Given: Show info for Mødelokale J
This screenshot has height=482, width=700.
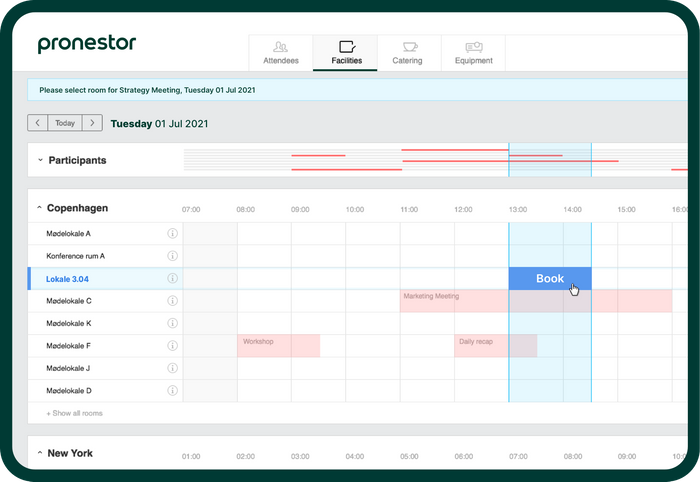Looking at the screenshot, I should point(172,368).
